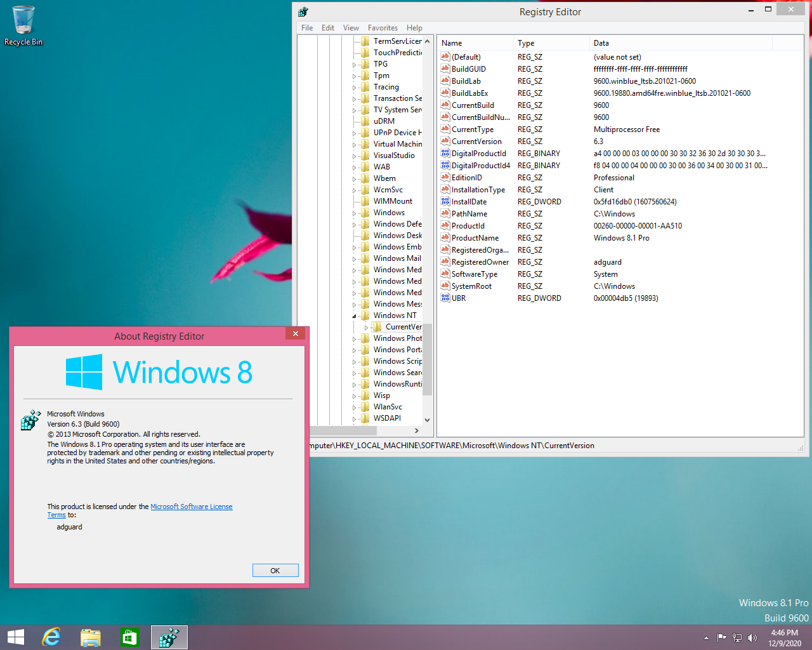Select the BuildLabEx value name
Viewport: 812px width, 650px height.
pos(469,93)
